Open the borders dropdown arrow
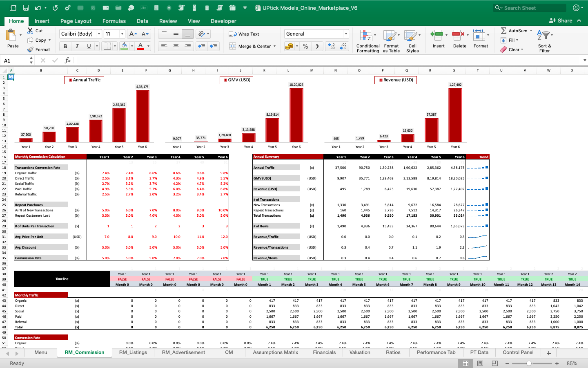Image resolution: width=588 pixels, height=368 pixels. (x=115, y=46)
